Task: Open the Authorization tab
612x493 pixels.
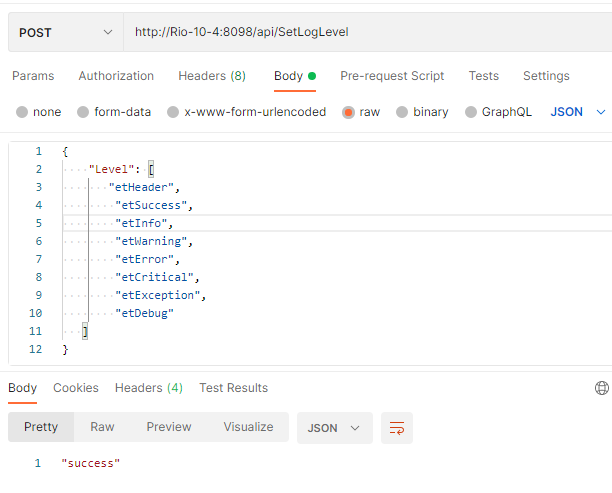Action: tap(116, 76)
